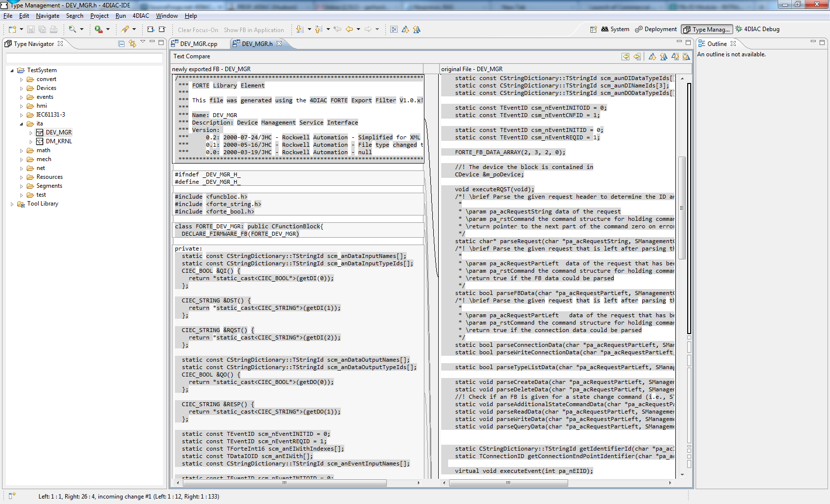This screenshot has height=504, width=830.
Task: Open the Back history dropdown arrow
Action: point(358,30)
